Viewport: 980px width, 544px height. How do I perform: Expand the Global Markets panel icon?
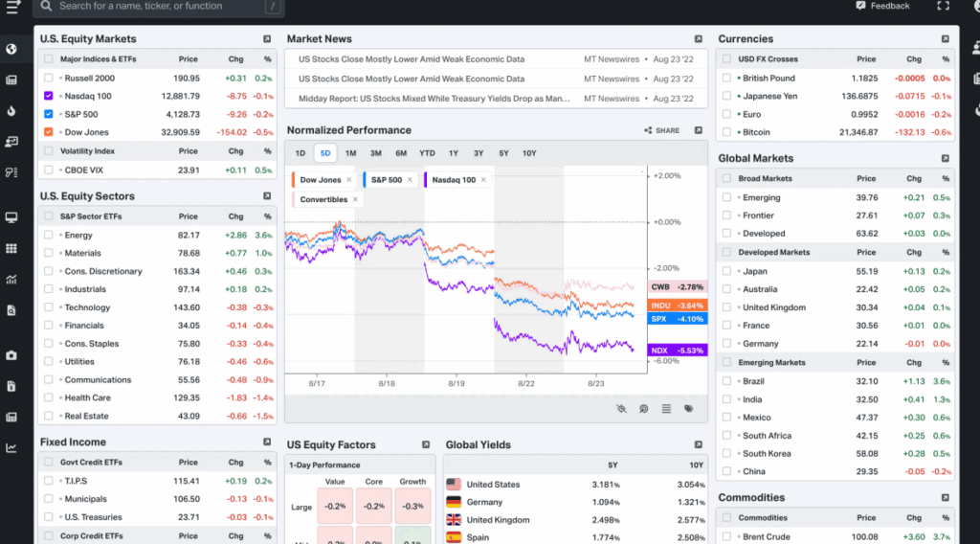(945, 158)
